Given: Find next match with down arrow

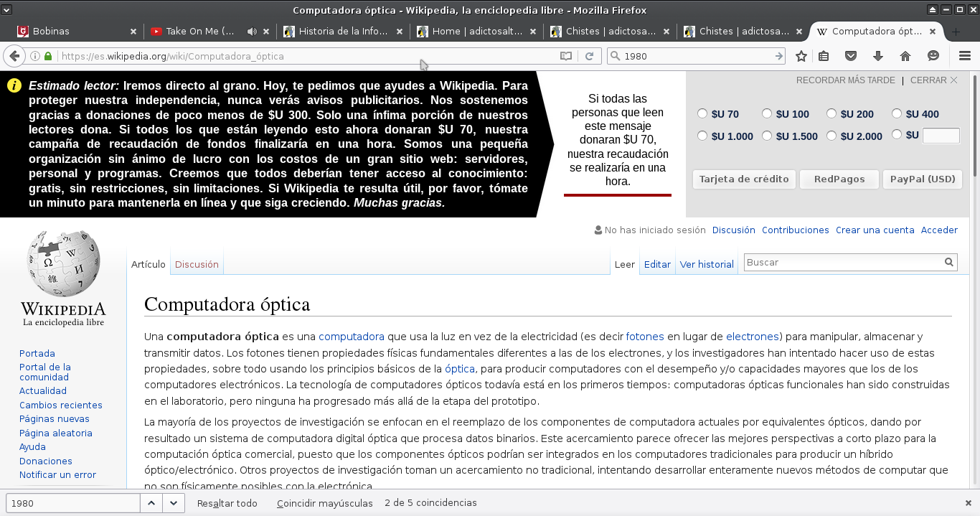Looking at the screenshot, I should (174, 503).
